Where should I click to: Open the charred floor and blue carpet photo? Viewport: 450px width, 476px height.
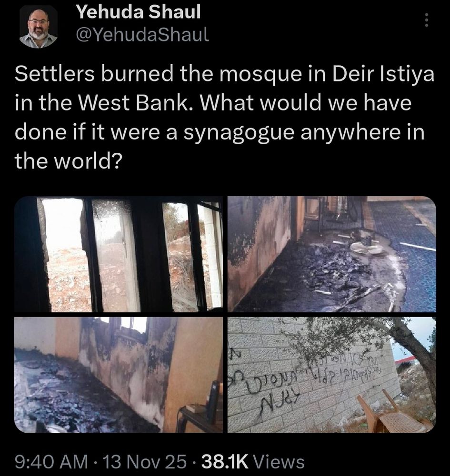click(332, 254)
